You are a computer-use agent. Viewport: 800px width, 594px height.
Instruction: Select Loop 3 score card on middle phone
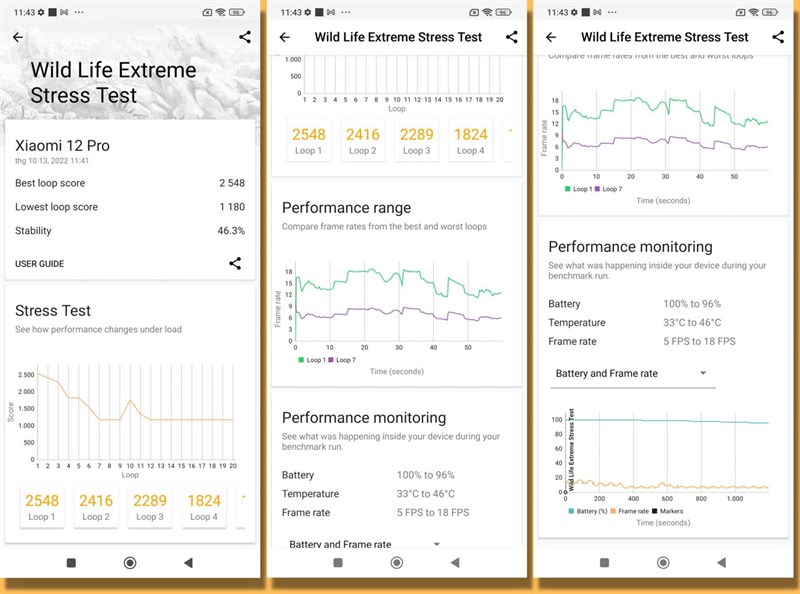(x=417, y=140)
